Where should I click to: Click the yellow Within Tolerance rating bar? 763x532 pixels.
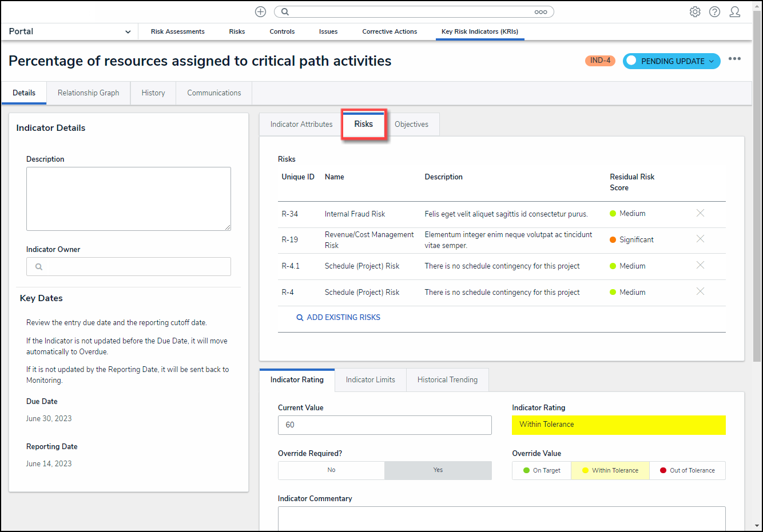[x=618, y=425]
